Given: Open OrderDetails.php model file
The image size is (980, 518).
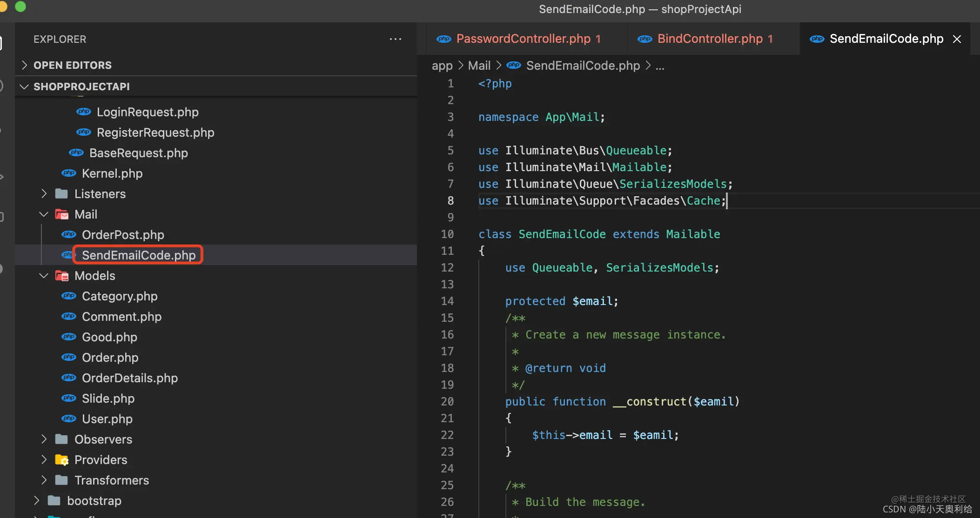Looking at the screenshot, I should coord(130,378).
